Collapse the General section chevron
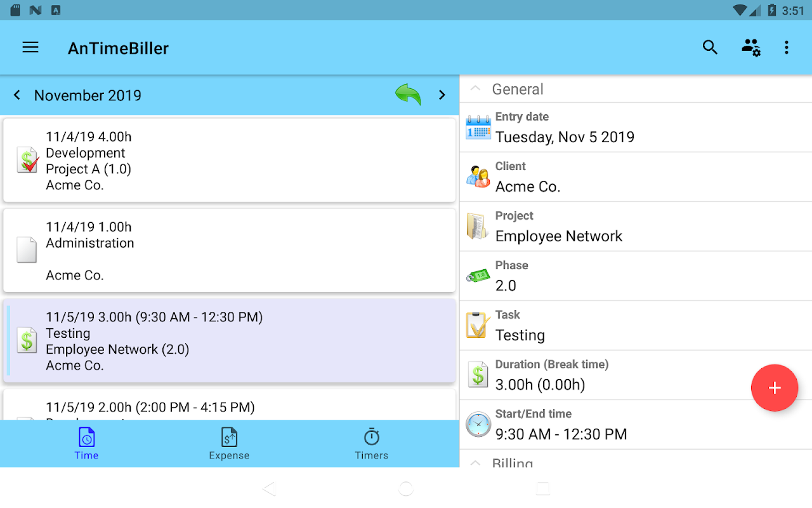 [x=475, y=89]
